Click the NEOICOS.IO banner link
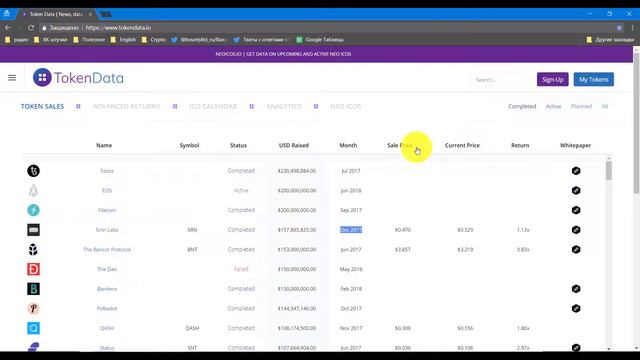The image size is (640, 360). (283, 54)
